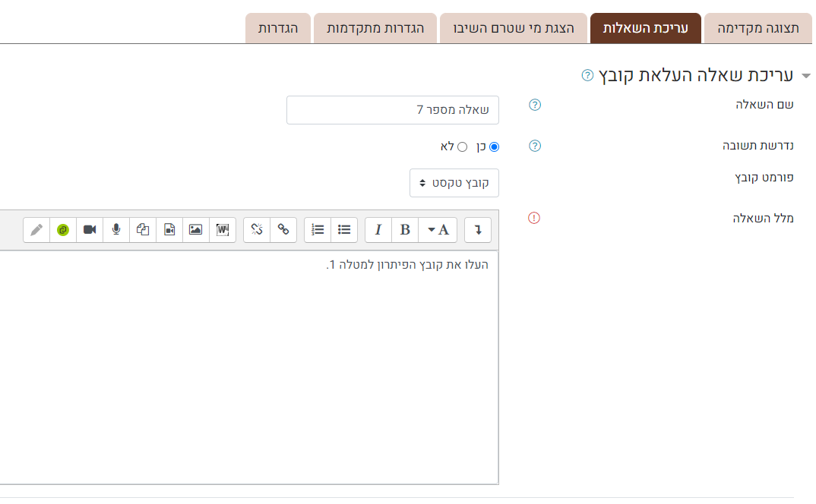Select the כן radio button
This screenshot has width=816, height=504.
pyautogui.click(x=495, y=146)
